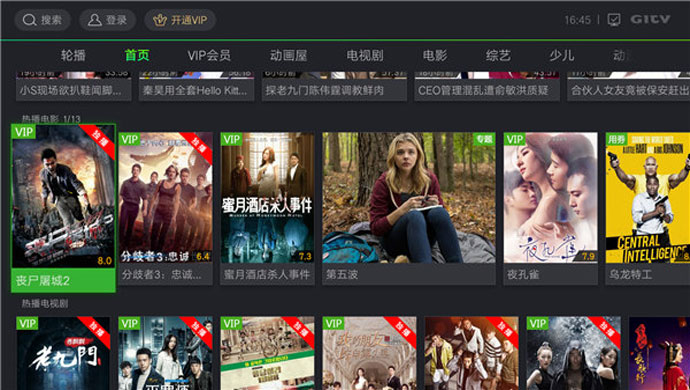
Task: Switch to the 轮播 tab
Action: coord(73,55)
